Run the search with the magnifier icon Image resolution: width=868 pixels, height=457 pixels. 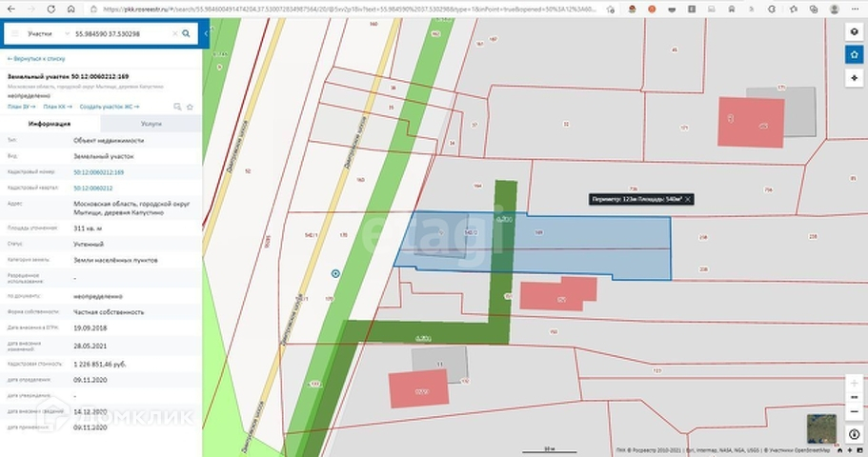click(x=186, y=33)
